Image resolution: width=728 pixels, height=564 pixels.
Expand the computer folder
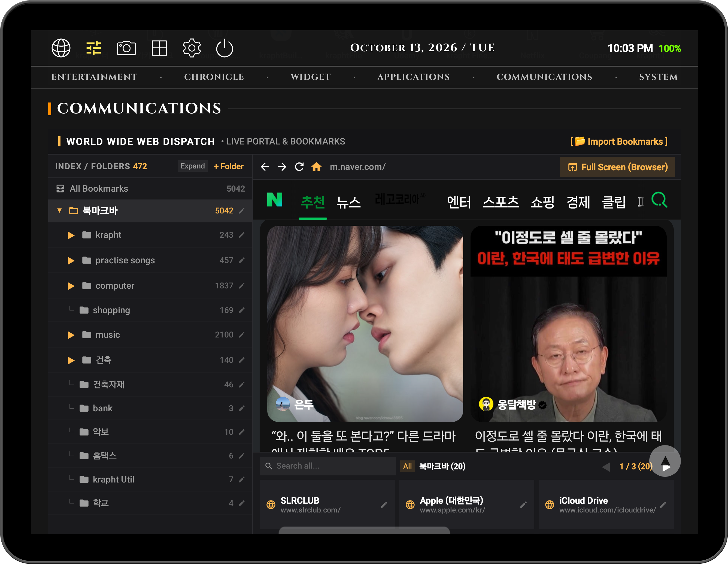71,286
